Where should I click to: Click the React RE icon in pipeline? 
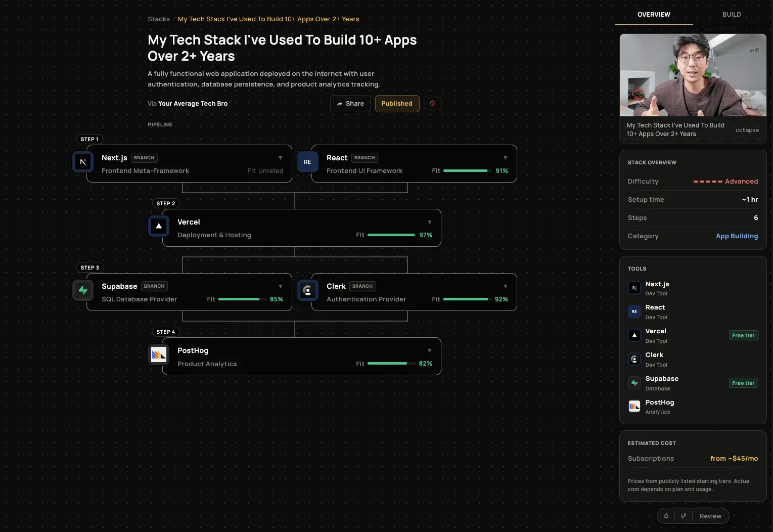[x=307, y=162]
